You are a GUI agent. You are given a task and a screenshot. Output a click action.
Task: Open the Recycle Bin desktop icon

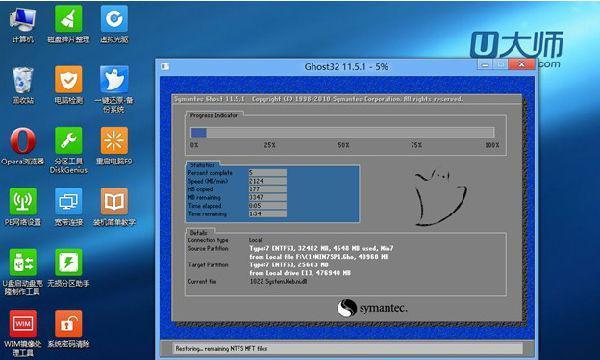point(23,80)
